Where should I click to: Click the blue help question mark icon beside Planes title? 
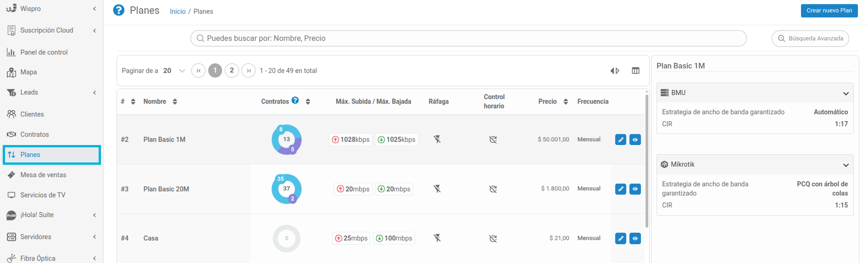[119, 10]
